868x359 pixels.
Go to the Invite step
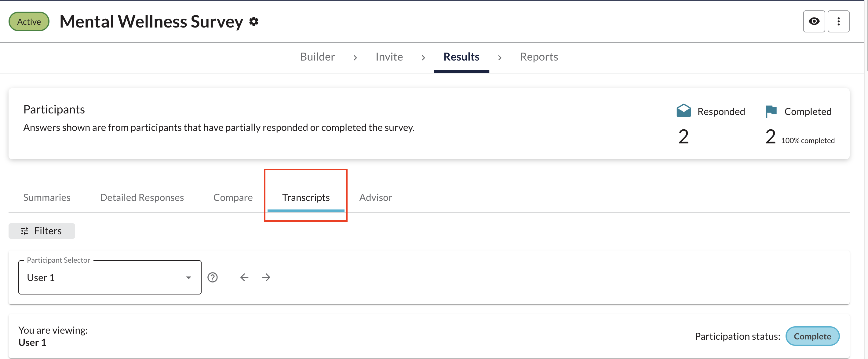pyautogui.click(x=389, y=57)
